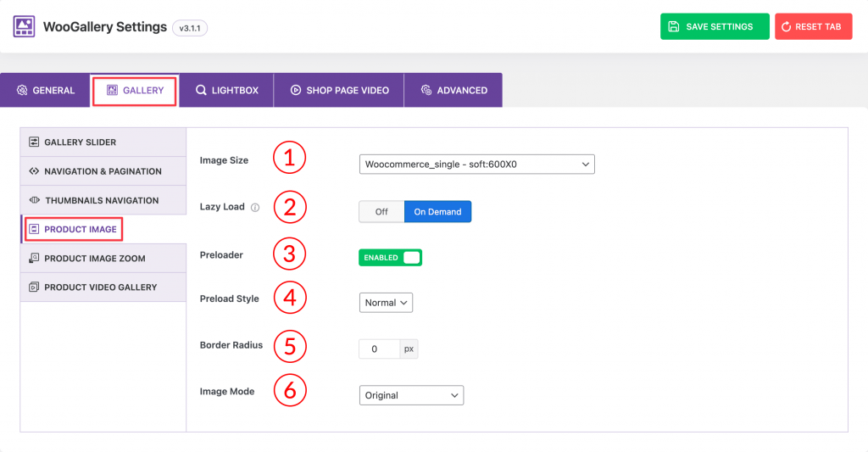Open the Image Mode dropdown
This screenshot has width=868, height=452.
coord(411,395)
